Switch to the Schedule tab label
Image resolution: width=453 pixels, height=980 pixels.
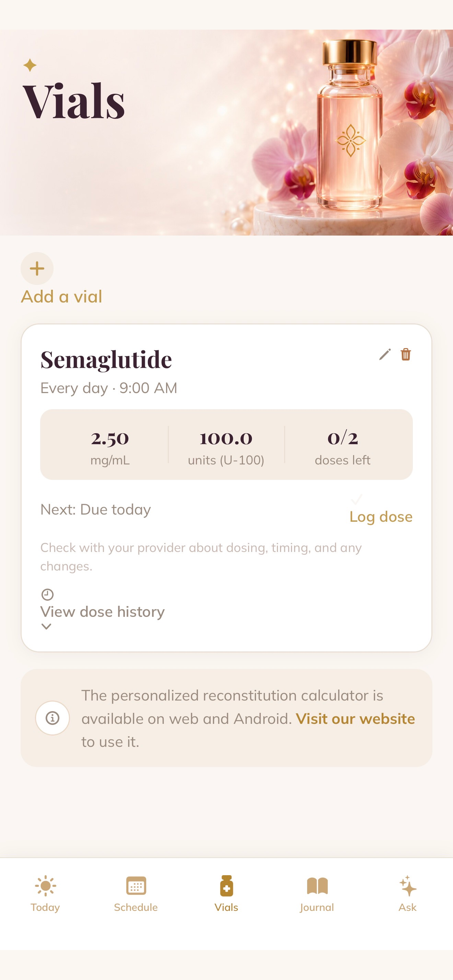click(x=136, y=907)
